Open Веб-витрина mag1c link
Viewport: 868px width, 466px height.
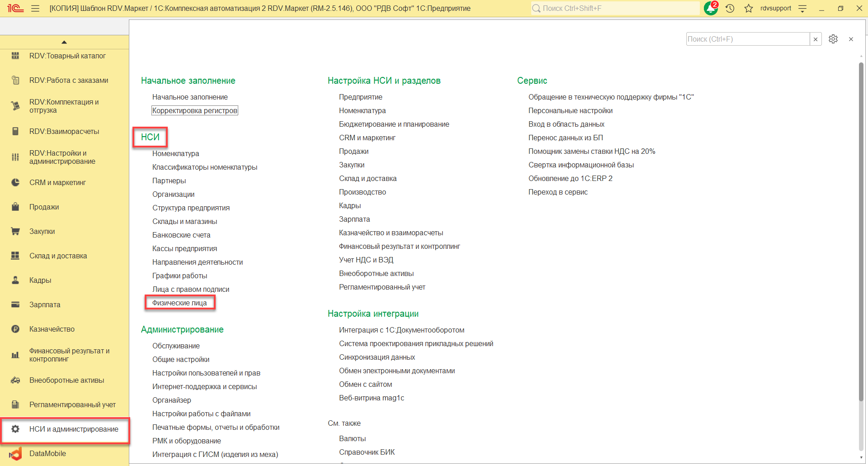click(x=372, y=398)
